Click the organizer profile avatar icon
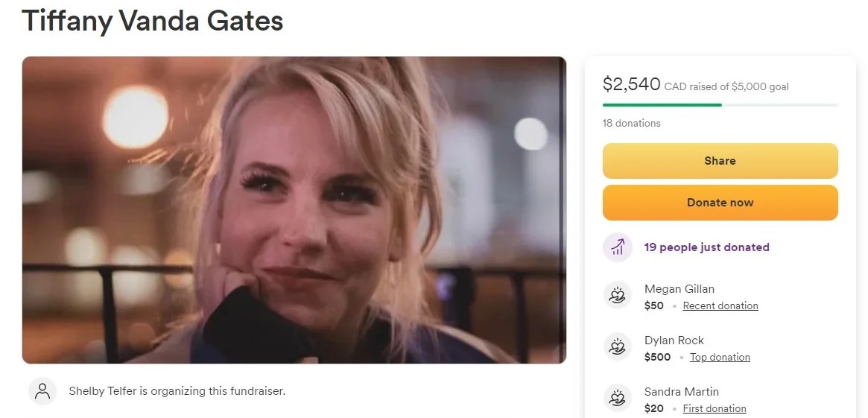Screen dimensions: 868x418 (42, 391)
